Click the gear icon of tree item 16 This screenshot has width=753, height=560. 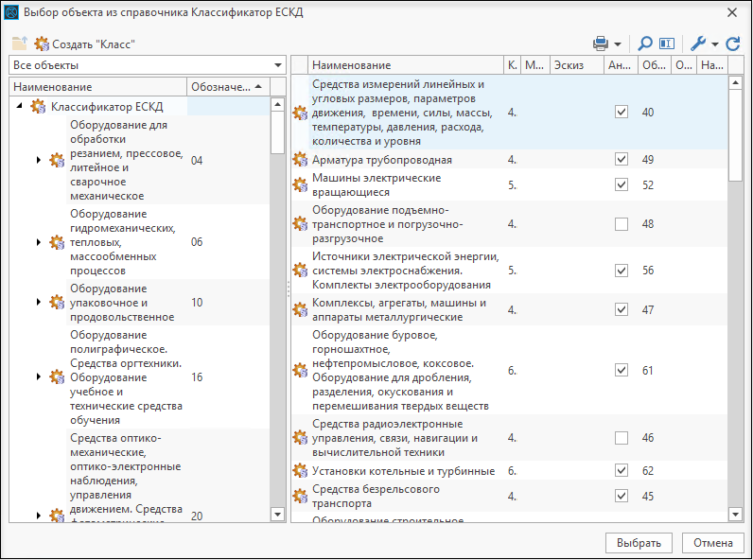tap(57, 377)
